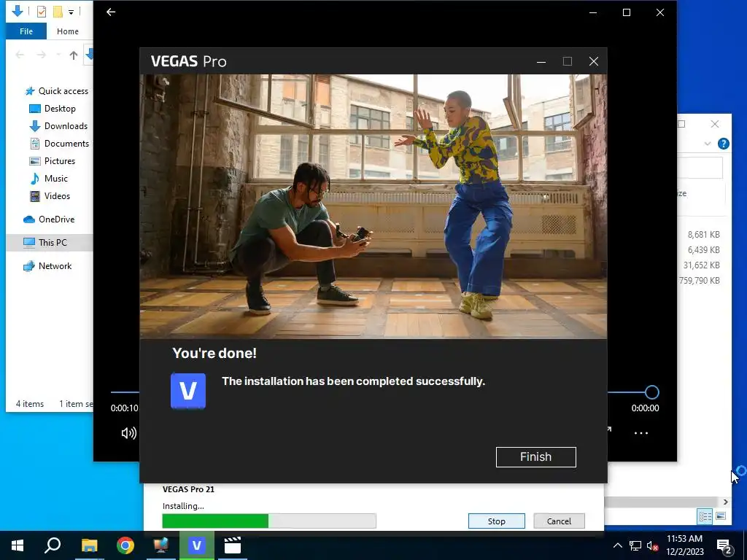Image resolution: width=747 pixels, height=560 pixels.
Task: Click the computer setup icon in taskbar
Action: pos(161,545)
